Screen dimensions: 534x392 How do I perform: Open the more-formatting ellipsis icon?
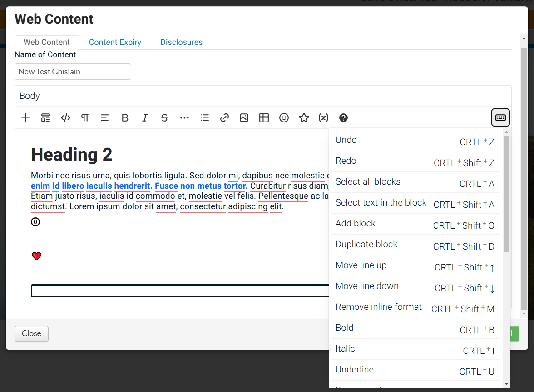[184, 118]
